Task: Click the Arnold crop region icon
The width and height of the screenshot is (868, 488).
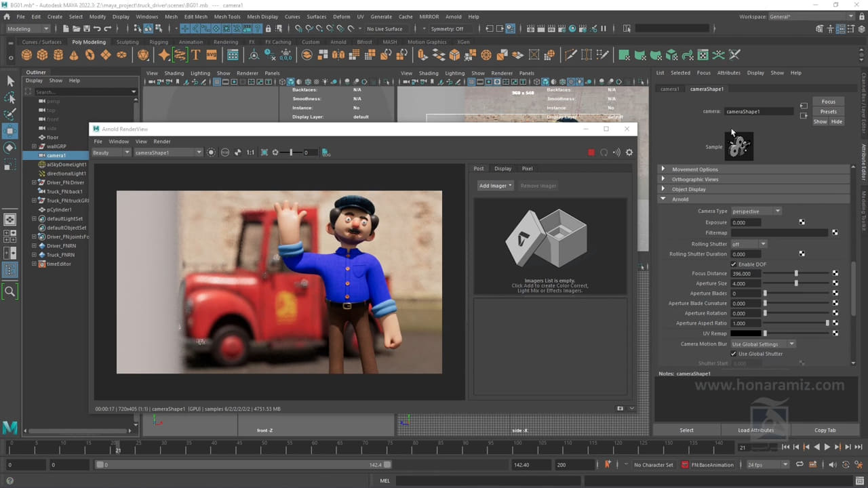Action: pos(264,152)
